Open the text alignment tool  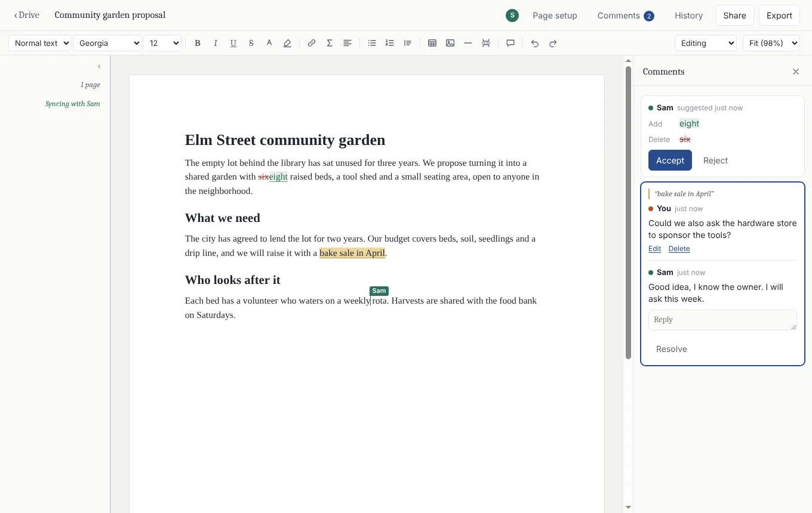(x=347, y=43)
